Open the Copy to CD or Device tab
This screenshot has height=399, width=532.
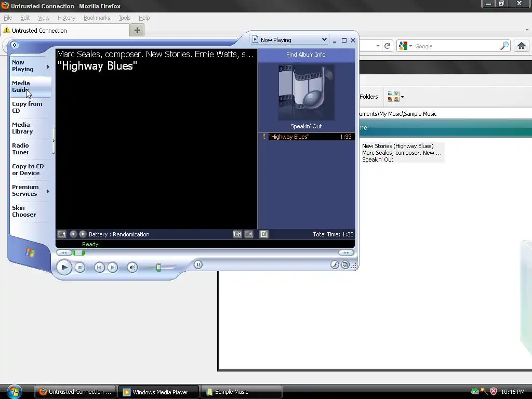[x=28, y=170]
